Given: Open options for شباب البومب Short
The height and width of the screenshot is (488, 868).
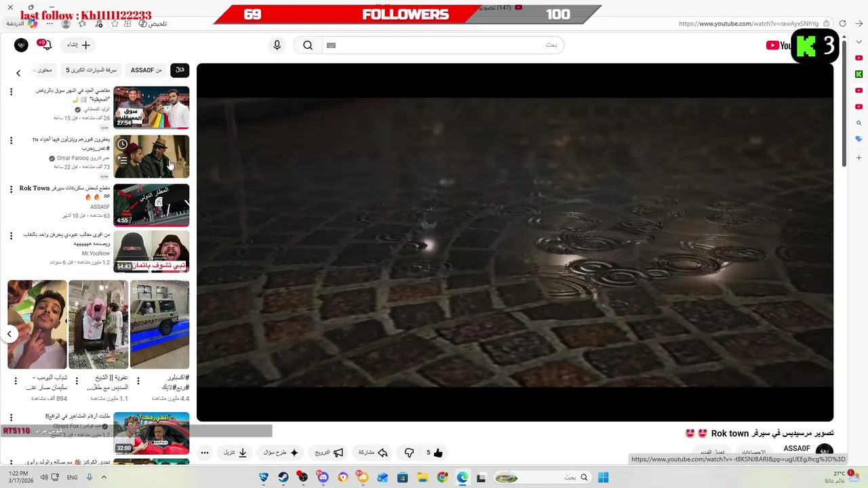Looking at the screenshot, I should 16,381.
